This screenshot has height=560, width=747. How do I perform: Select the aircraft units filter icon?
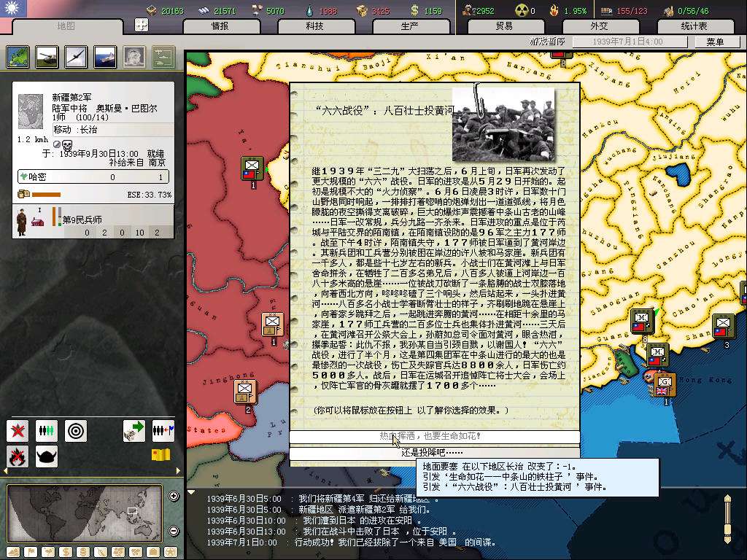point(76,56)
